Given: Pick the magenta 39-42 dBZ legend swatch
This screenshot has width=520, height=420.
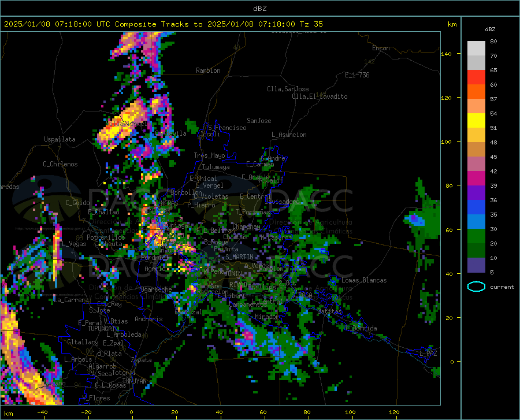Looking at the screenshot, I should [476, 179].
